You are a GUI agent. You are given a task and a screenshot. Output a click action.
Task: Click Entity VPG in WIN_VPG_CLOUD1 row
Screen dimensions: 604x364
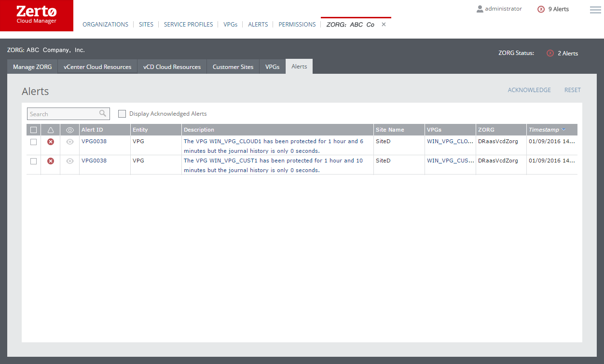point(138,142)
